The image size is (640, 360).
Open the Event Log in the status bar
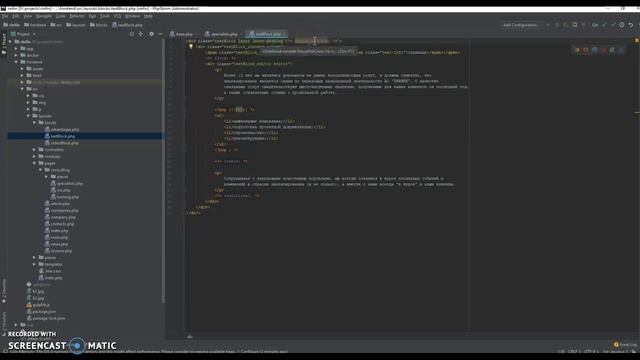625,345
